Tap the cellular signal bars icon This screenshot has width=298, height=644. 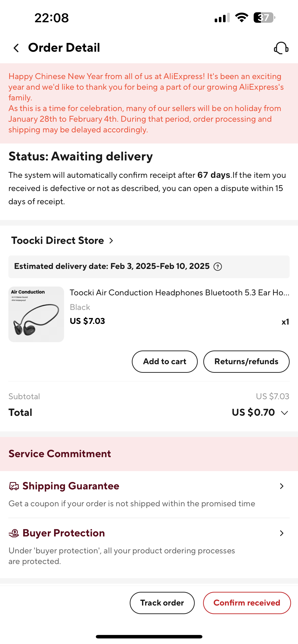(x=222, y=18)
